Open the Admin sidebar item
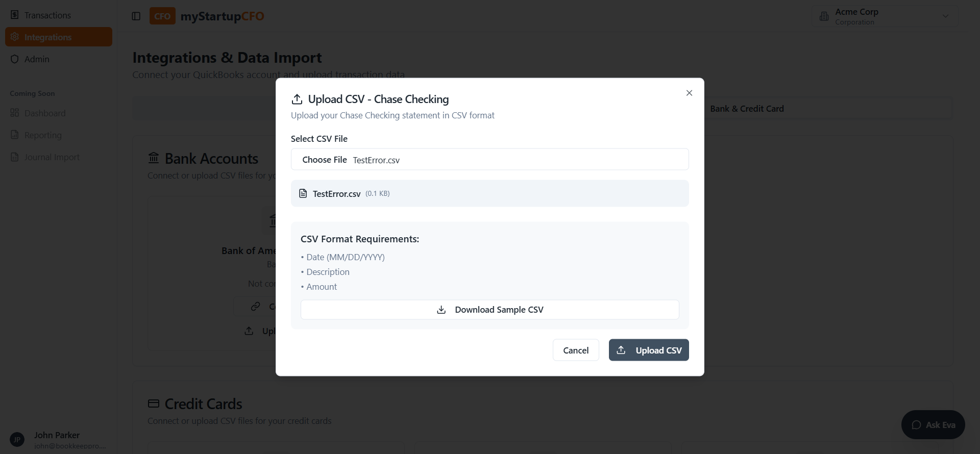The height and width of the screenshot is (454, 980). [x=37, y=59]
